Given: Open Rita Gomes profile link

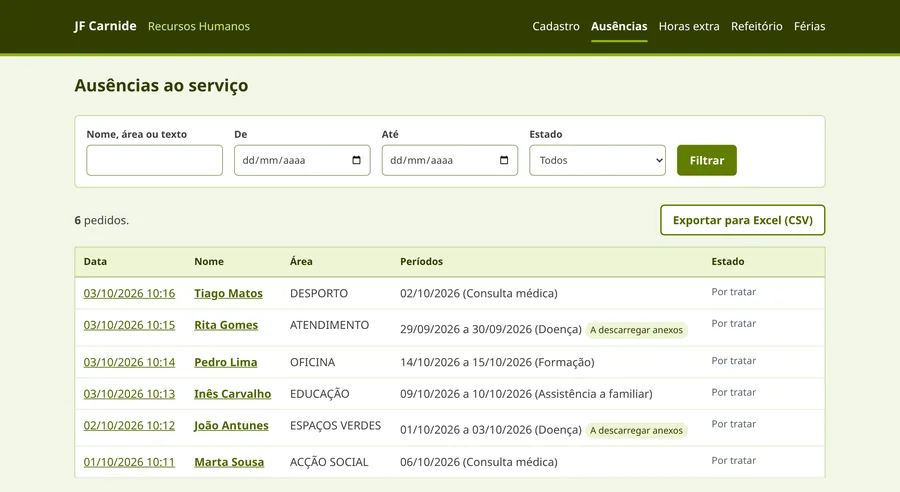Looking at the screenshot, I should click(x=226, y=325).
